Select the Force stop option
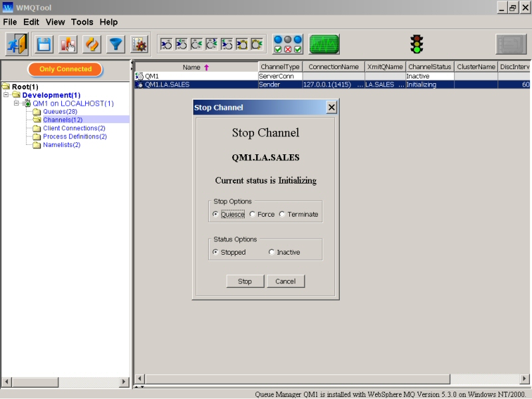Viewport: 532px width, 399px height. click(252, 214)
